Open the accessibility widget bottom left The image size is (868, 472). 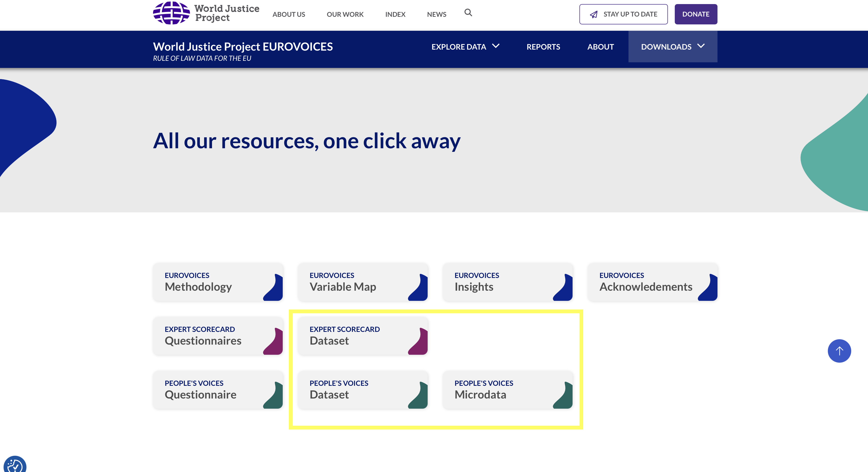point(14,465)
